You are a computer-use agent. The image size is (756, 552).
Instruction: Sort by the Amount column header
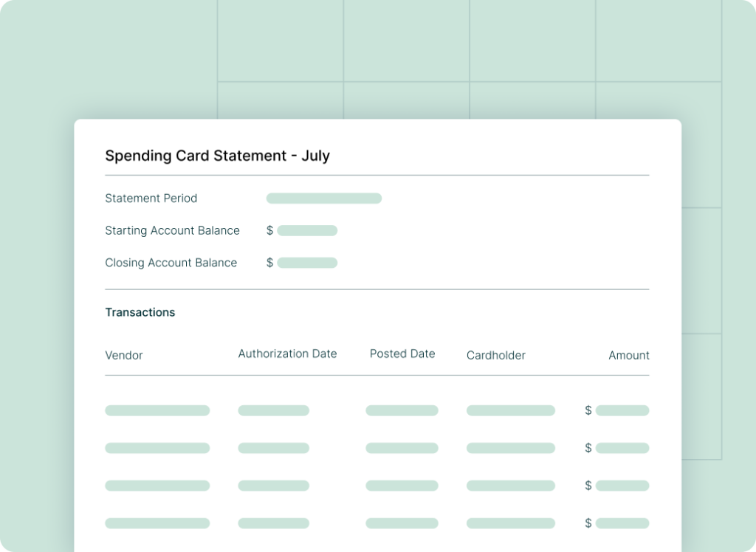pos(628,355)
